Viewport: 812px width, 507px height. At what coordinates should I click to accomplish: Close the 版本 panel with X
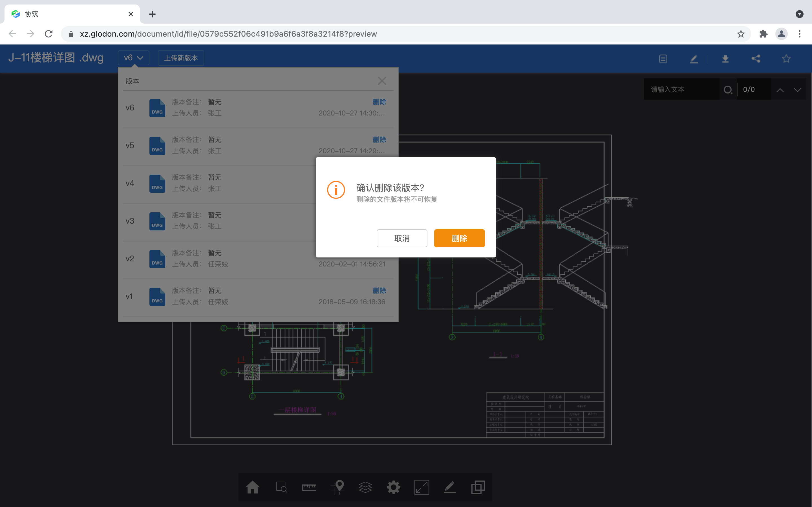click(382, 81)
